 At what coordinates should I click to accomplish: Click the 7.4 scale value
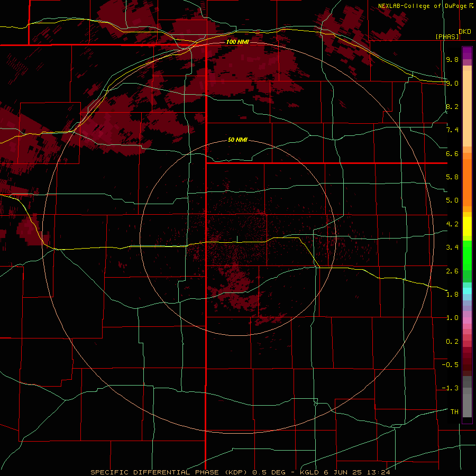click(452, 130)
